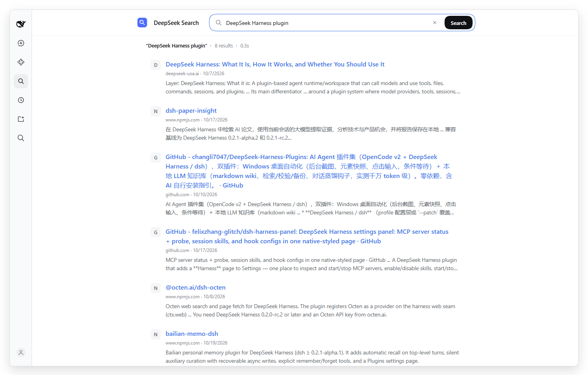The image size is (588, 375).
Task: Start a new chat from sidebar
Action: [x=21, y=43]
